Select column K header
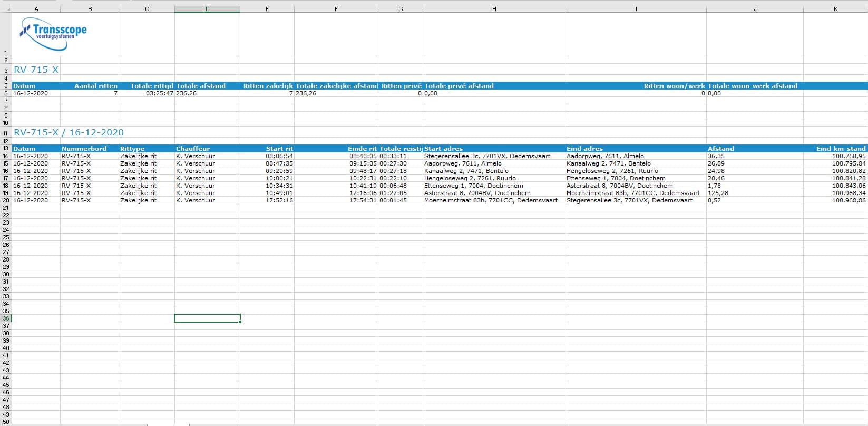The height and width of the screenshot is (426, 868). (x=835, y=9)
